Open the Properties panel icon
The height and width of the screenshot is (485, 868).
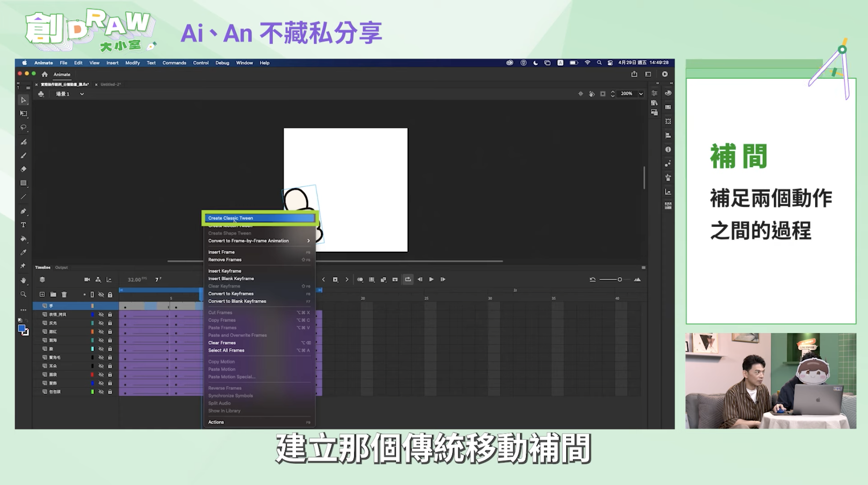tap(654, 93)
